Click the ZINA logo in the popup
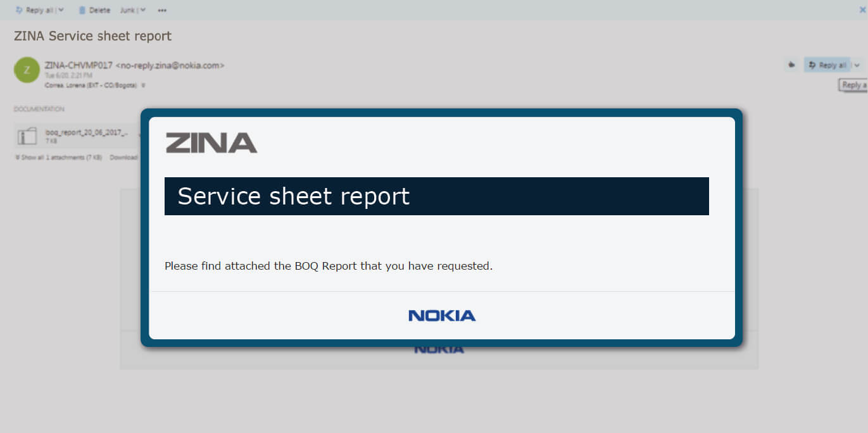The width and height of the screenshot is (868, 433). (211, 143)
